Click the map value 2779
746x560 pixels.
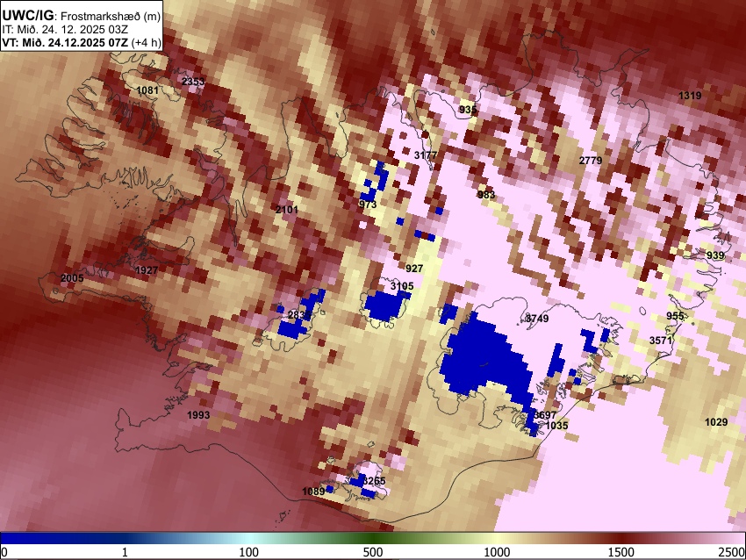[591, 161]
